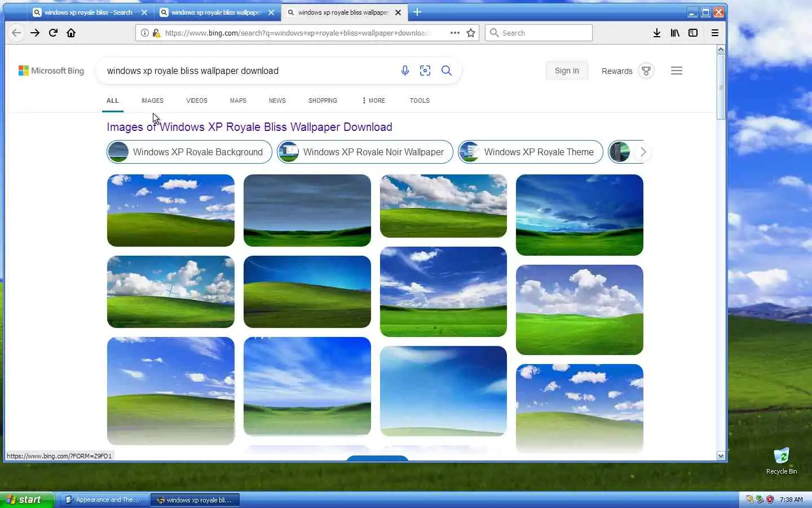
Task: Select the IMAGES search tab
Action: tap(152, 100)
